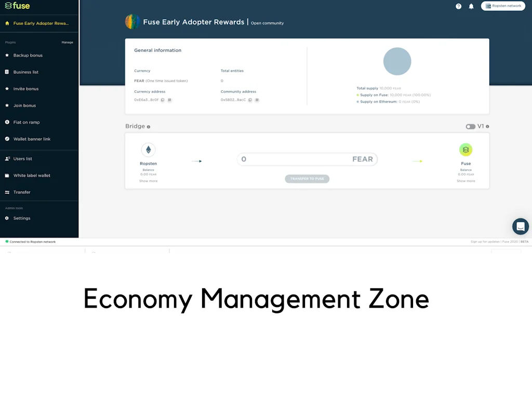Open the notifications bell

[471, 6]
